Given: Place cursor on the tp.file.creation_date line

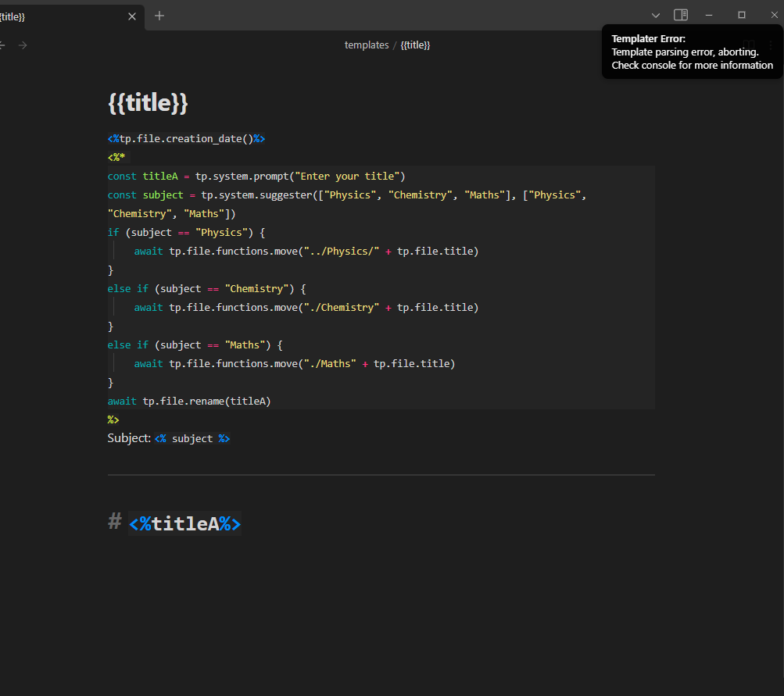Looking at the screenshot, I should [x=186, y=138].
